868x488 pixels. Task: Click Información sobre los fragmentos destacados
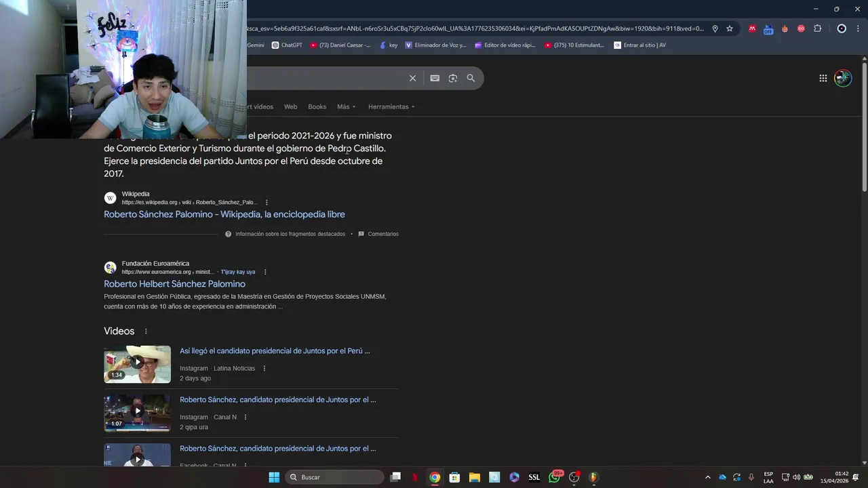click(x=290, y=234)
